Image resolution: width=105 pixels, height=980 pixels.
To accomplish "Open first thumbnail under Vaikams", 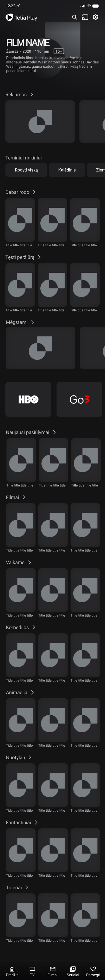I will coord(20,590).
